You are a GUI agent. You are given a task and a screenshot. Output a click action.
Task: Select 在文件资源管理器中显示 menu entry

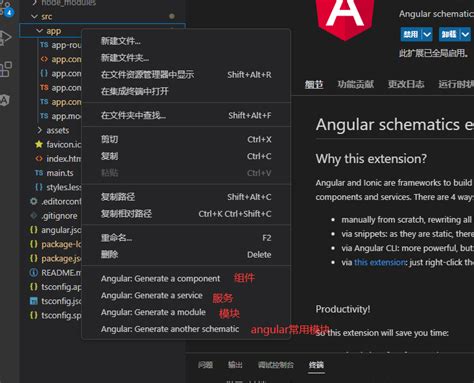pos(186,75)
